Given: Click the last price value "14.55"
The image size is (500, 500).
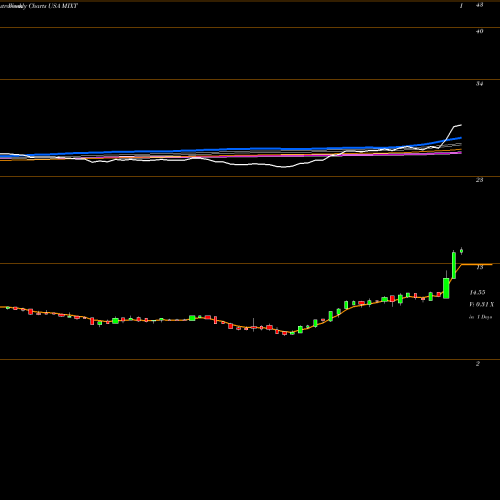Looking at the screenshot, I should (477, 292).
